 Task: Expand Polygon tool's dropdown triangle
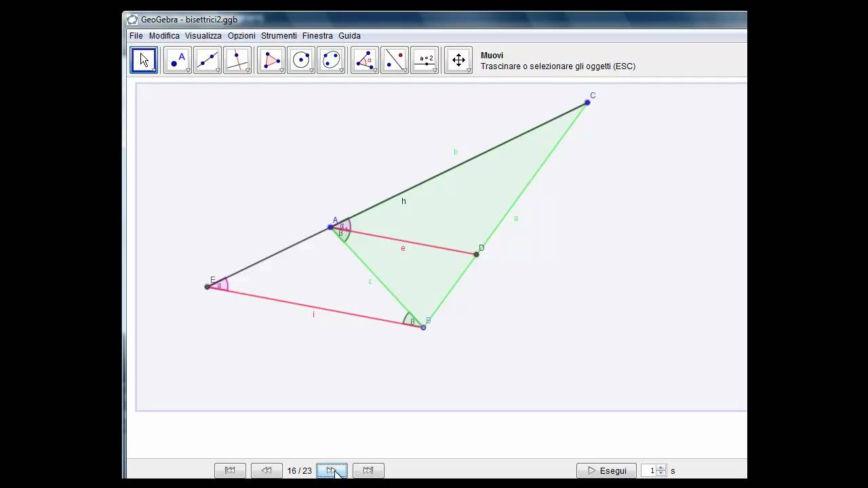point(281,70)
